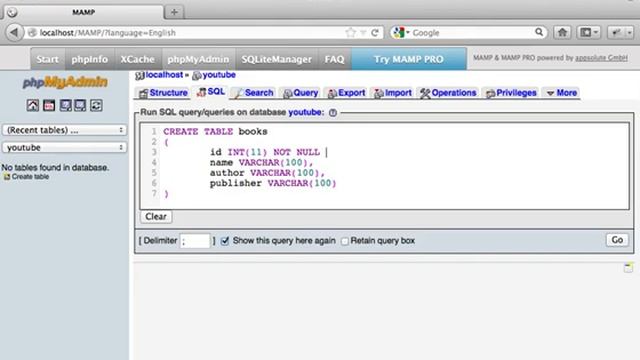Click the 'publisher VARCHAR(100)' line
640x360 pixels.
click(x=273, y=183)
